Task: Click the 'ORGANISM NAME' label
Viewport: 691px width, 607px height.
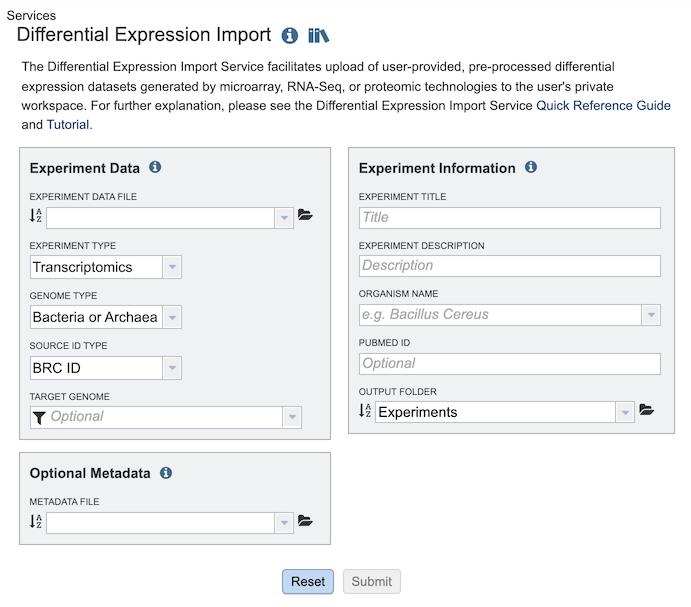Action: 398,294
